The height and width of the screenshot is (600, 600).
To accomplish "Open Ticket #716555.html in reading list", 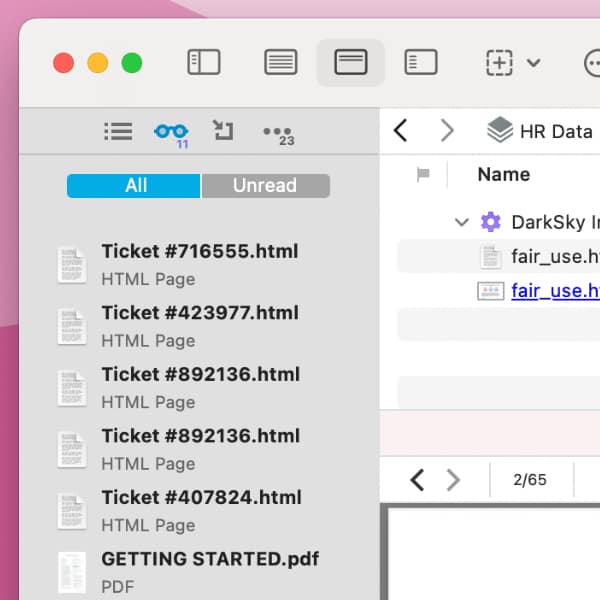I will [199, 252].
